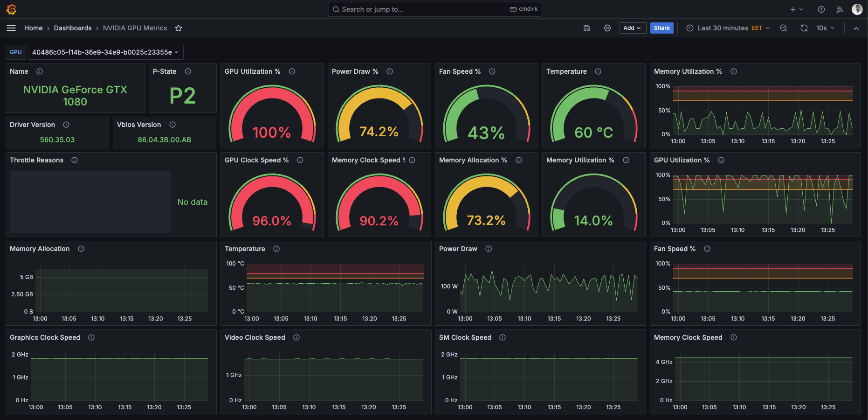Image resolution: width=868 pixels, height=420 pixels.
Task: Click the NVIDIA GeForce GTX 1080 name
Action: click(x=75, y=96)
